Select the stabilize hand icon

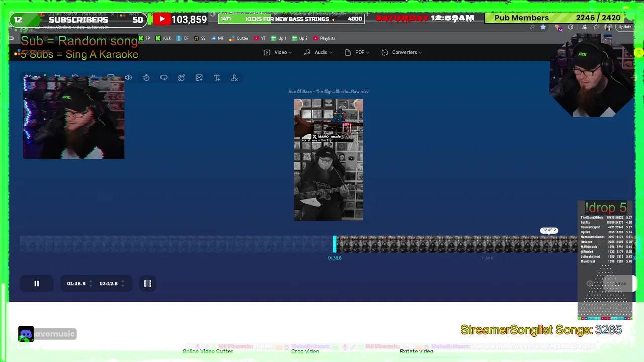pos(181,78)
